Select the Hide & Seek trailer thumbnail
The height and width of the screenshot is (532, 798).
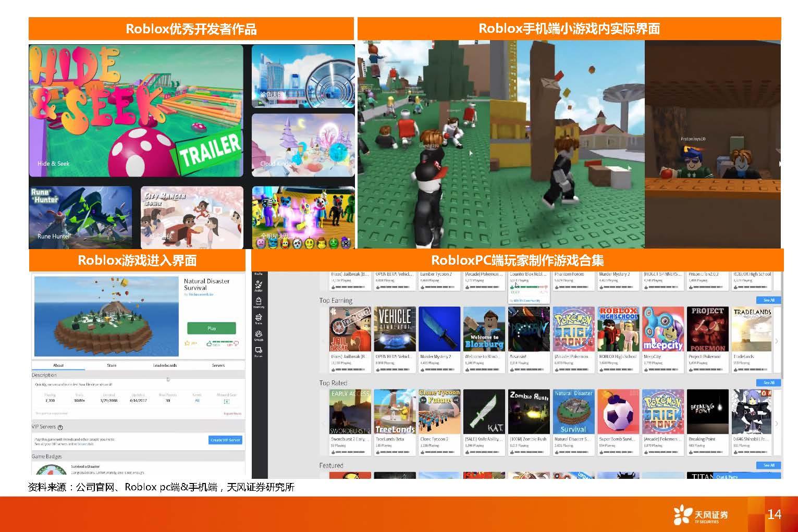[x=136, y=110]
